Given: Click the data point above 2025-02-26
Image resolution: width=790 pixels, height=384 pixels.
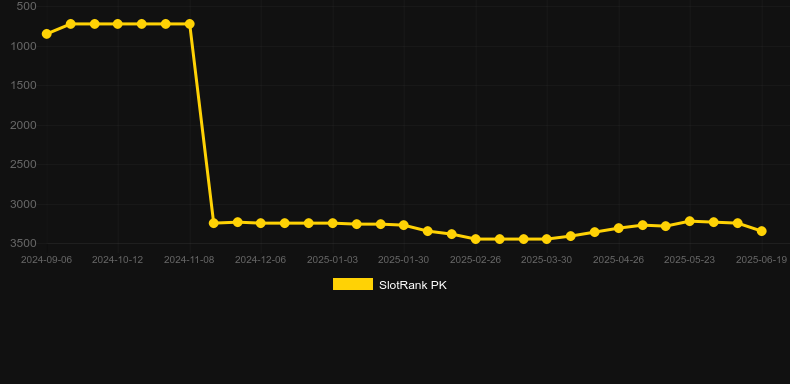Looking at the screenshot, I should click(x=475, y=239).
